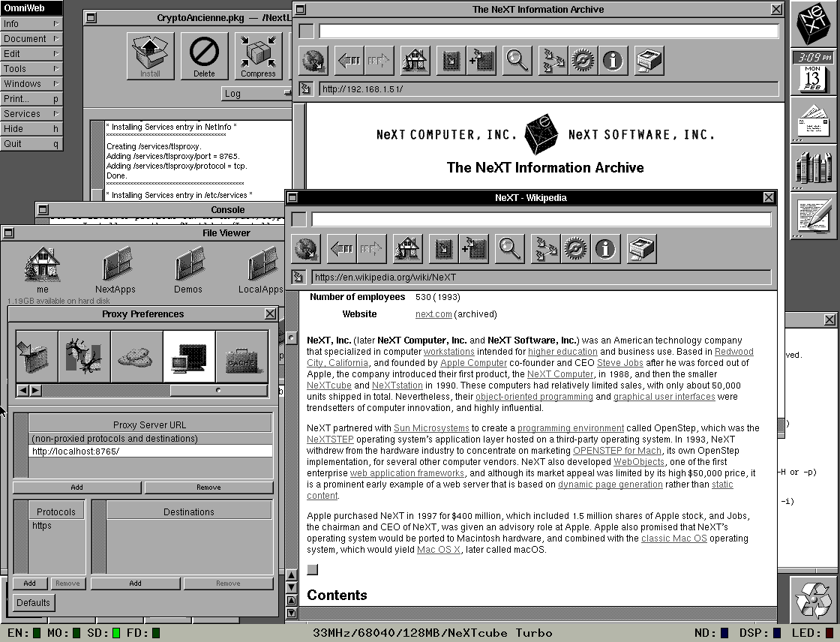Select the Cache briefcase preferences icon

(241, 356)
